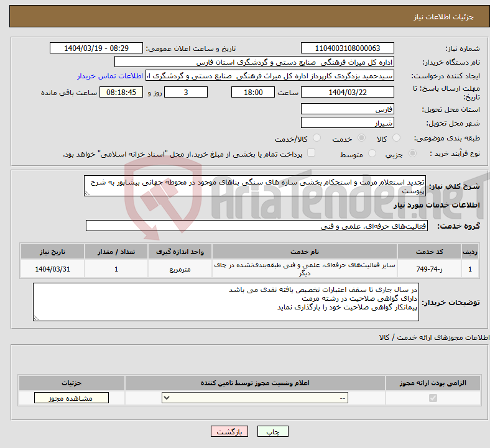The image size is (490, 448).
Task: Click the need date cell 1404/03/31
Action: pyautogui.click(x=52, y=269)
